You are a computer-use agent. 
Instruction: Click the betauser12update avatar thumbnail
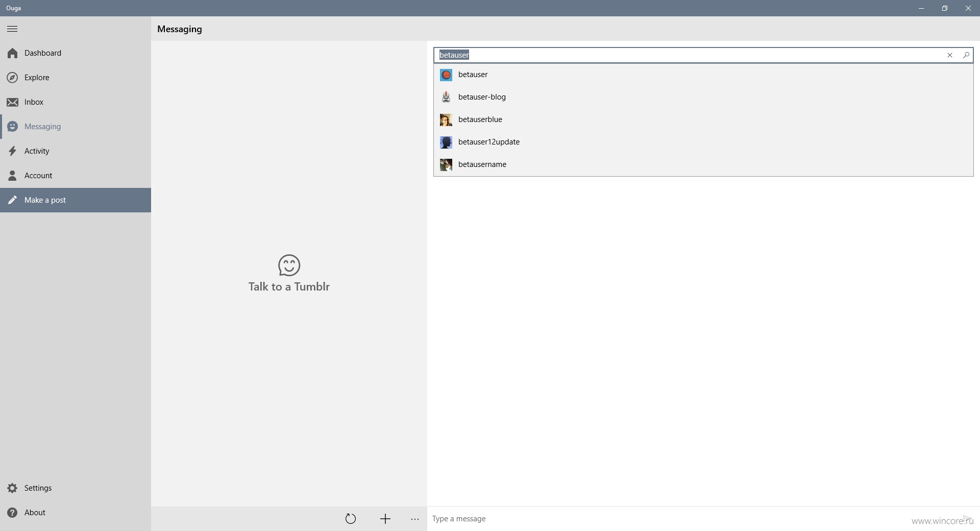tap(446, 142)
